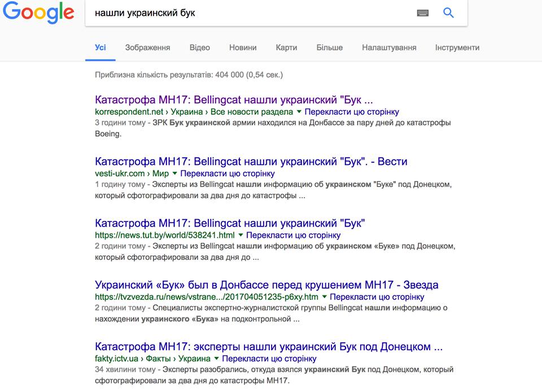542x392 pixels.
Task: Open the Новини tab
Action: [x=243, y=47]
